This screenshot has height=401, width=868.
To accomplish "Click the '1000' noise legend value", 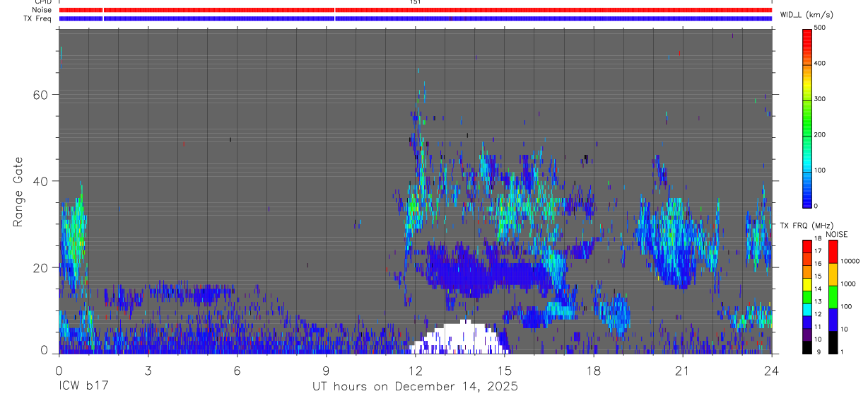I will coord(848,284).
